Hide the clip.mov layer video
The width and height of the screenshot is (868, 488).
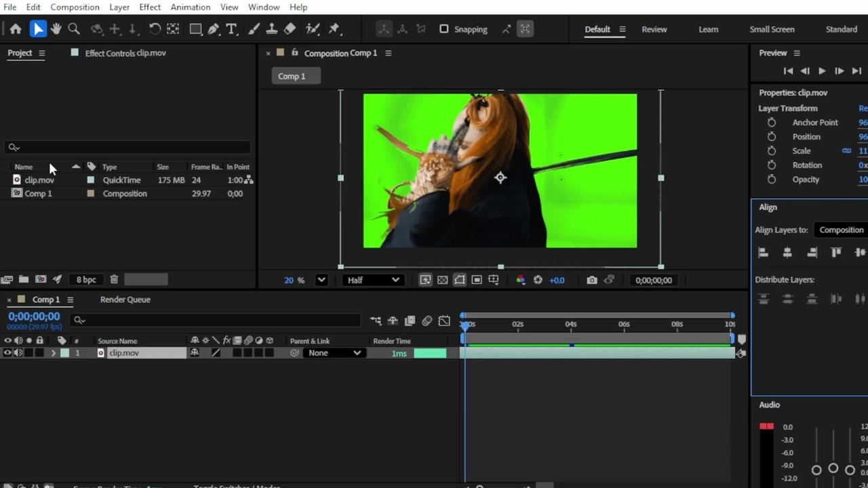point(8,353)
